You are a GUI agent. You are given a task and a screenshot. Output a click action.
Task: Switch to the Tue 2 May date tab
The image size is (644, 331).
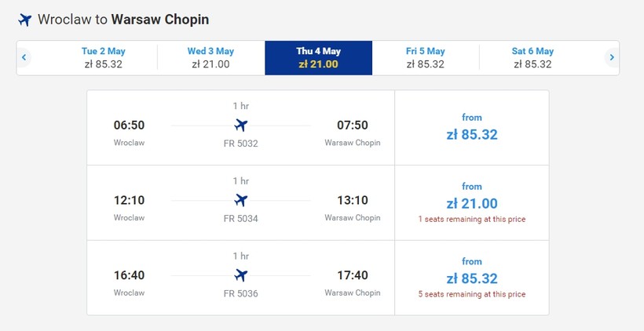coord(104,57)
